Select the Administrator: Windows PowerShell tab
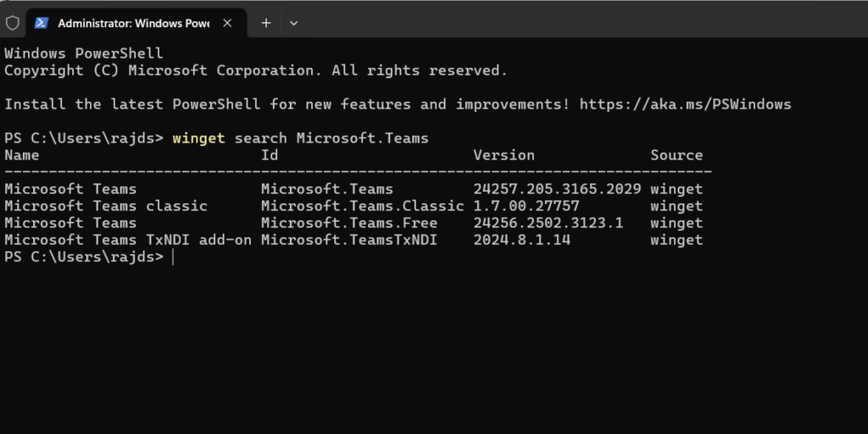This screenshot has height=434, width=868. point(132,23)
